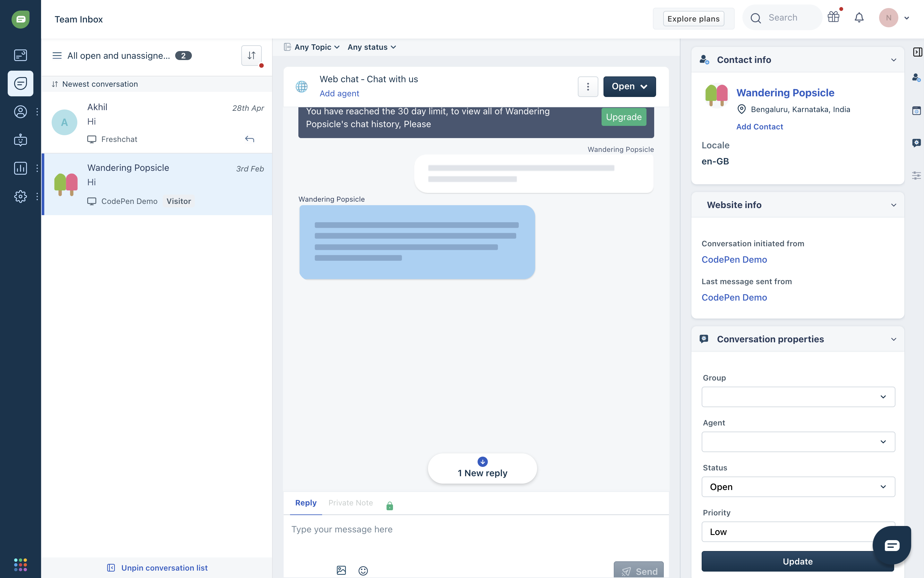Image resolution: width=924 pixels, height=578 pixels.
Task: Click Newest conversation sort label
Action: [100, 84]
